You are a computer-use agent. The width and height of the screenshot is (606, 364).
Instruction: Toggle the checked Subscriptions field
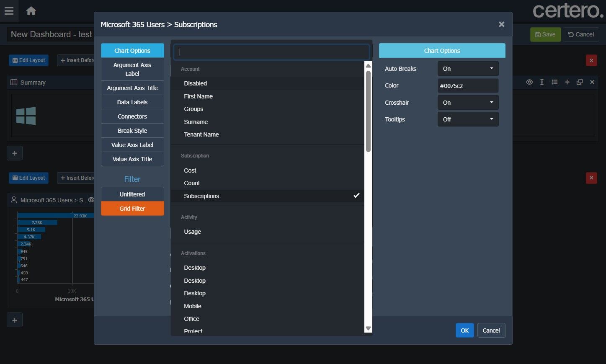click(x=267, y=196)
